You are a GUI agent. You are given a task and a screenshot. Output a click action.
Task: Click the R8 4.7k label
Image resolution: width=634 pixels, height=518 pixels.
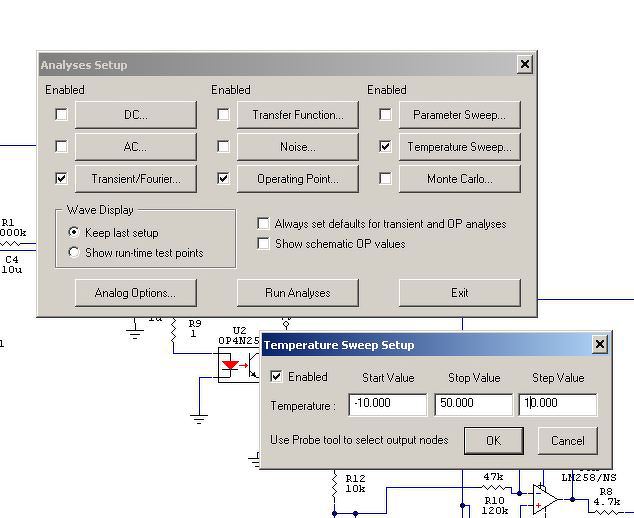click(607, 497)
